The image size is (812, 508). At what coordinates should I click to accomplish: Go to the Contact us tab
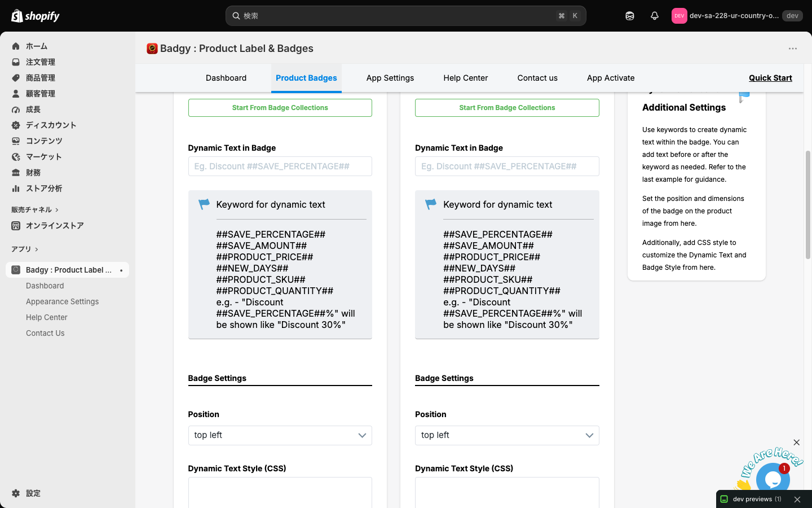tap(537, 78)
